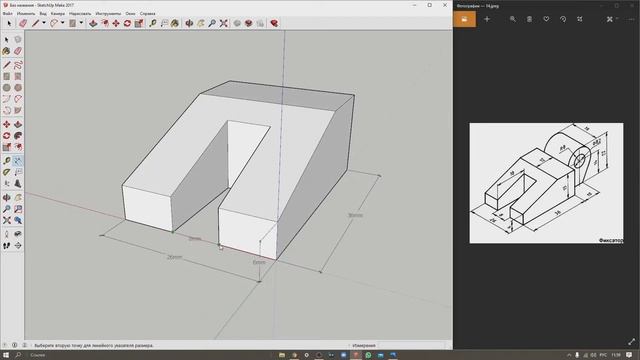This screenshot has height=360, width=640.
Task: Open Extension Warehouse from the top toolbar
Action: pos(249,23)
